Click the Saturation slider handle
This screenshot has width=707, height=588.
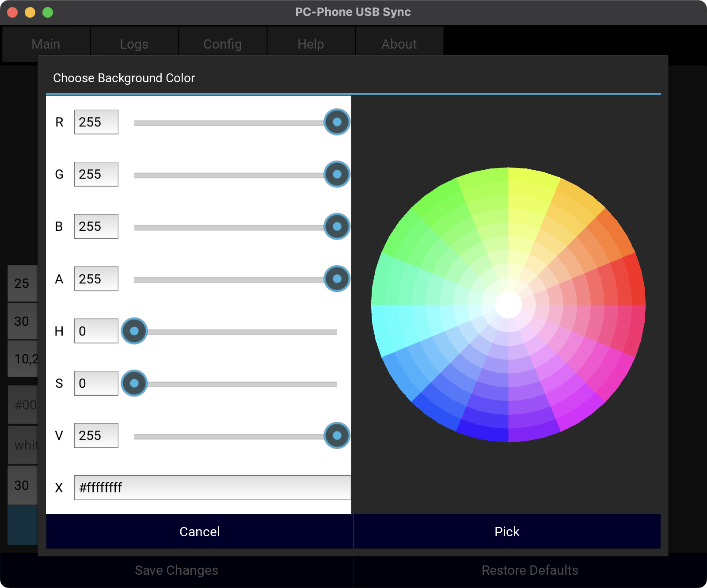tap(134, 383)
